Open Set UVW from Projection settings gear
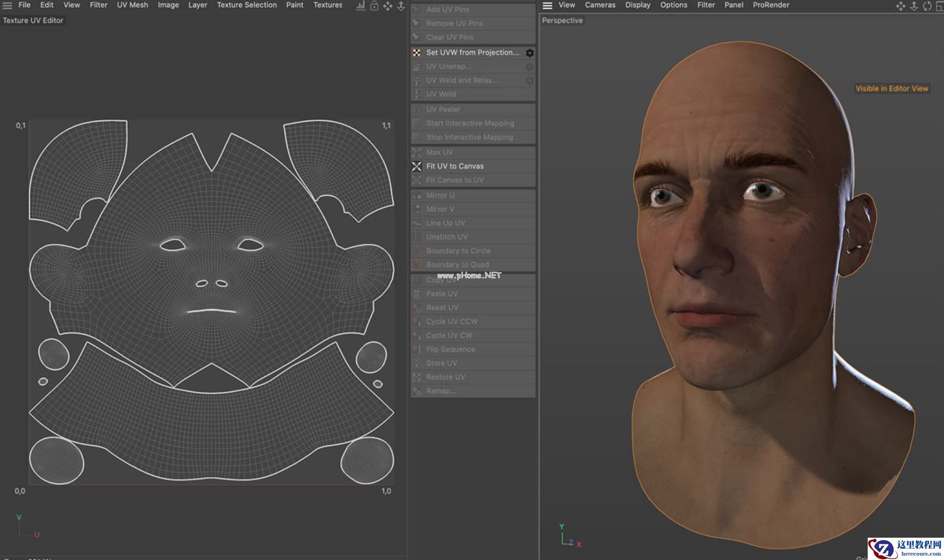944x560 pixels. (x=529, y=53)
